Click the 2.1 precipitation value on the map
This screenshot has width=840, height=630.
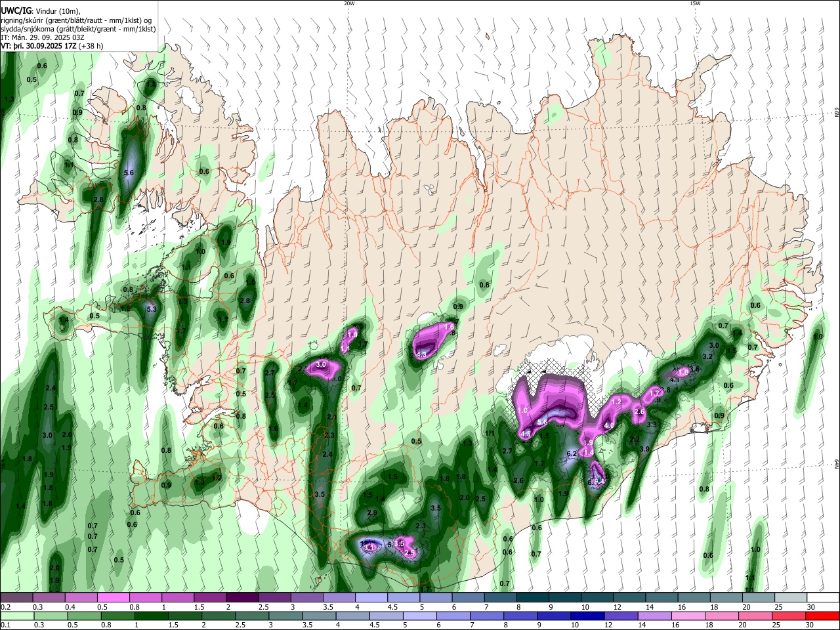tap(331, 417)
